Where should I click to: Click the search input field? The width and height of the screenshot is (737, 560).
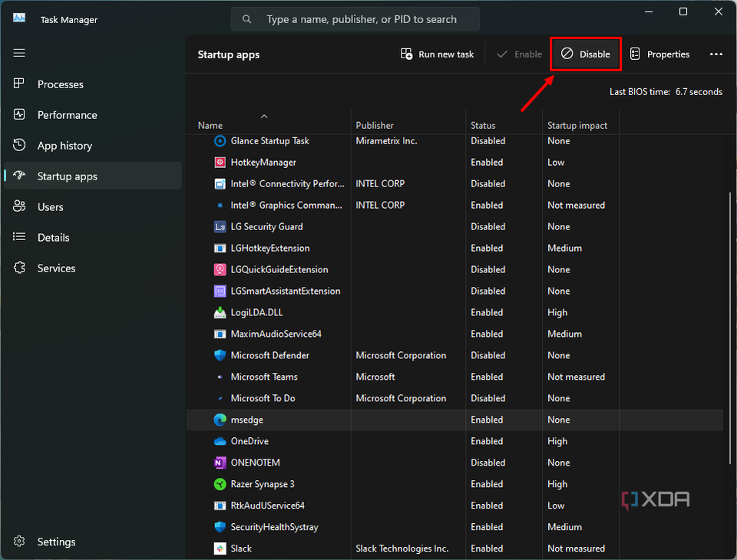click(x=355, y=19)
